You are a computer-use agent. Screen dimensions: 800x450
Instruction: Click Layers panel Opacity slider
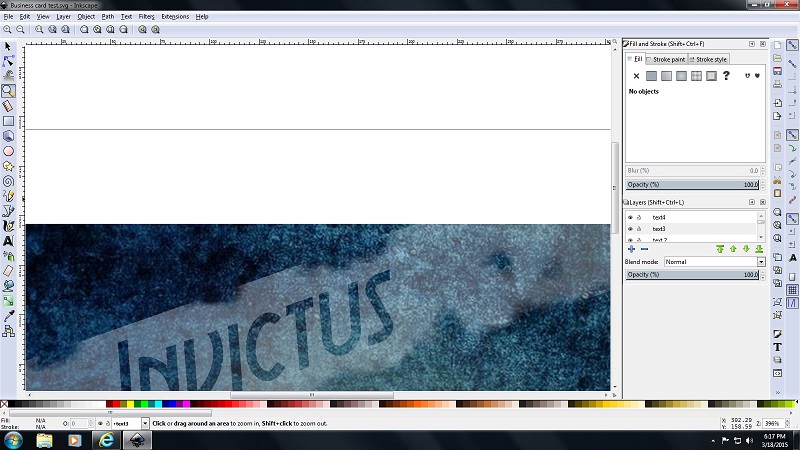coord(692,274)
